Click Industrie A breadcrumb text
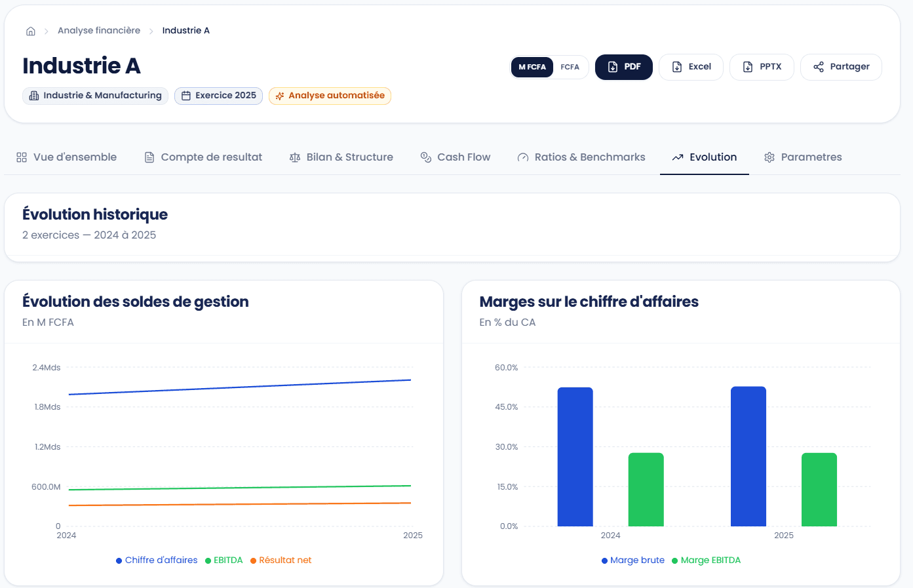The image size is (913, 588). coord(186,31)
